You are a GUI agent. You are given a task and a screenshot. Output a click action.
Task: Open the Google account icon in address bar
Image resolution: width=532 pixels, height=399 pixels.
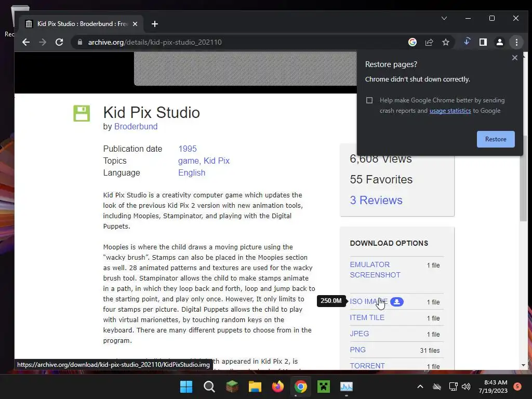coord(413,42)
